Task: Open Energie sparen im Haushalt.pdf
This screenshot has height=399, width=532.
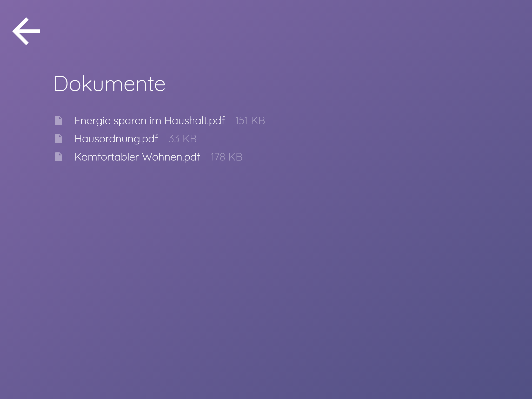Action: pyautogui.click(x=150, y=121)
